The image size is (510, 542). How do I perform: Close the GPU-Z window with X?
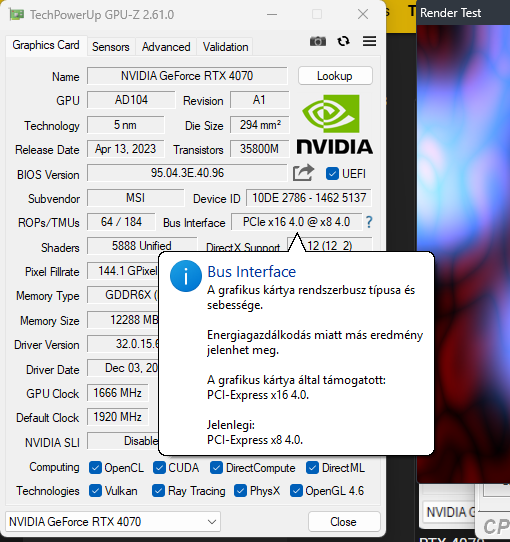(363, 15)
